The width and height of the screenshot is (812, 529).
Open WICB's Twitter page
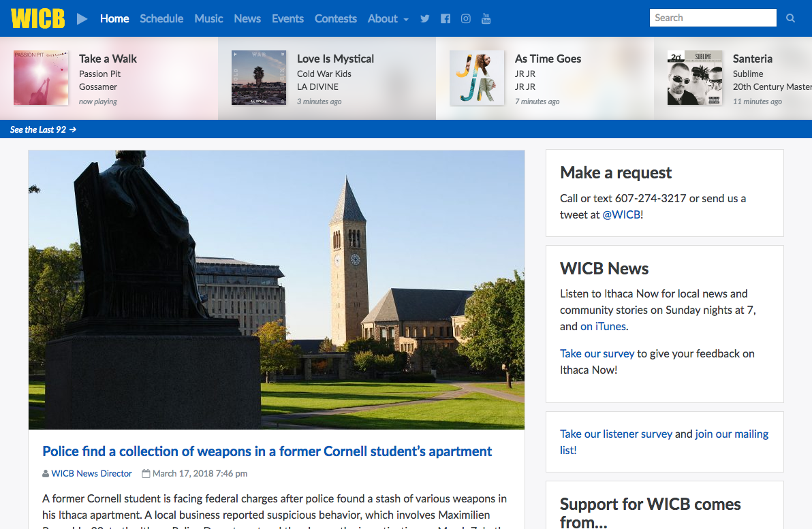425,18
